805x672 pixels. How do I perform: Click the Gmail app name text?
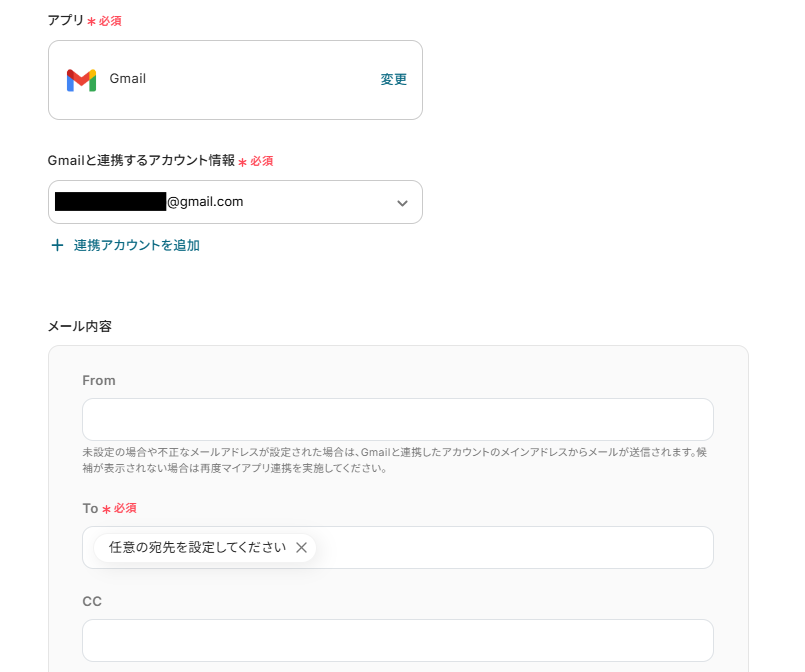pos(128,79)
